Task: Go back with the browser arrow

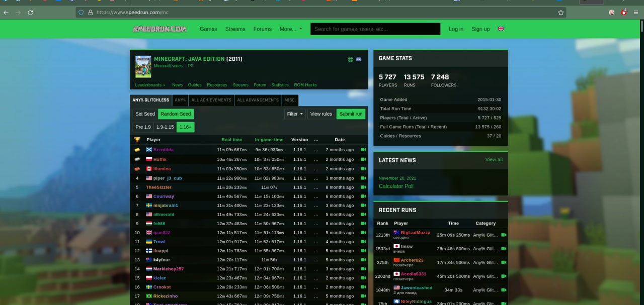Action: [x=6, y=12]
